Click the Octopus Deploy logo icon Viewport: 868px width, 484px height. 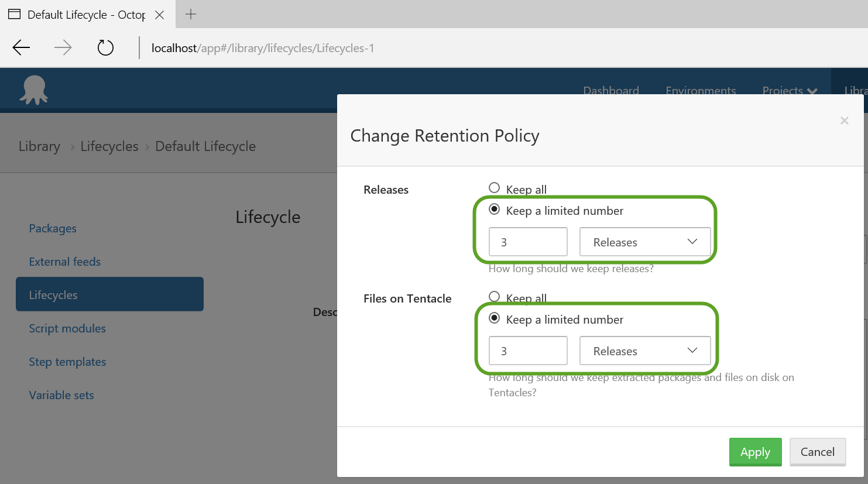(x=34, y=90)
